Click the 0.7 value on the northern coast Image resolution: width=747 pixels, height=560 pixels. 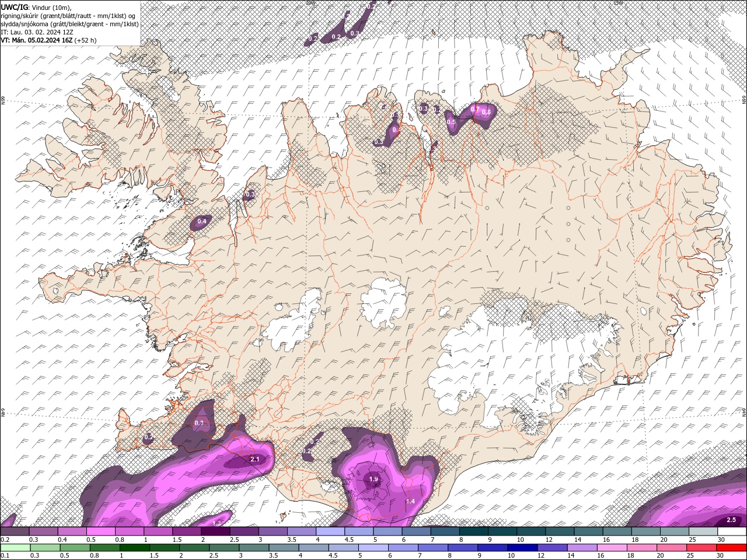475,108
